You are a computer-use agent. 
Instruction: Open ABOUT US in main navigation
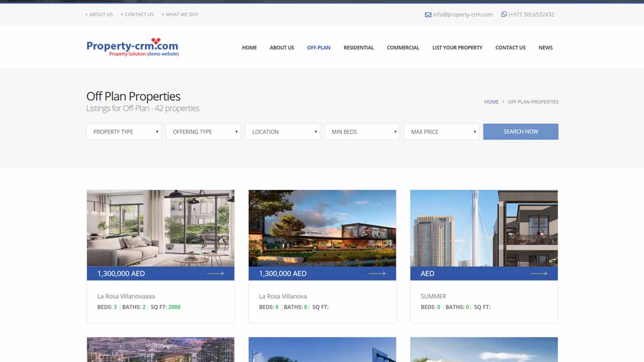pos(282,48)
